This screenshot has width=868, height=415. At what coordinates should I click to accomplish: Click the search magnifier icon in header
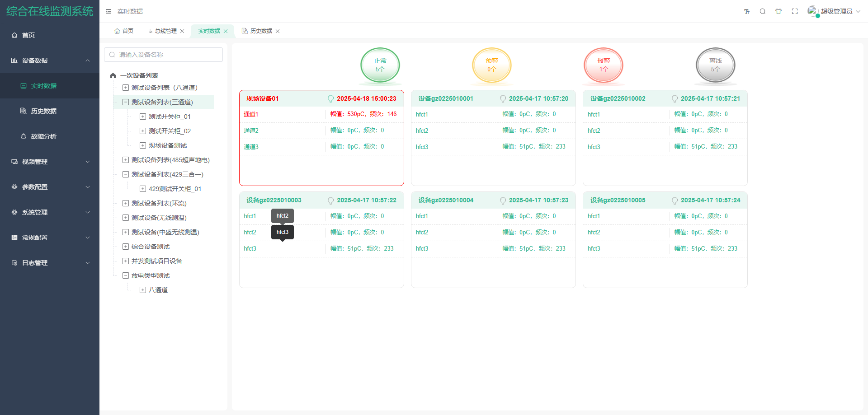point(763,11)
